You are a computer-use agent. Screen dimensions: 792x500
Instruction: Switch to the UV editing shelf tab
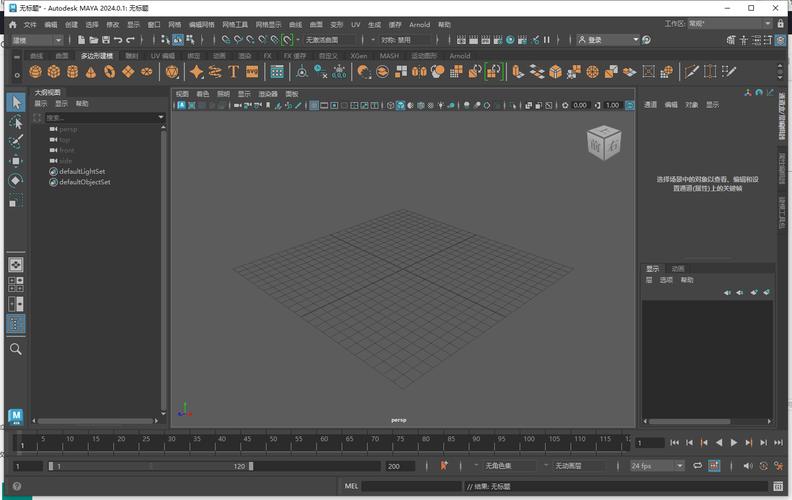[x=162, y=56]
